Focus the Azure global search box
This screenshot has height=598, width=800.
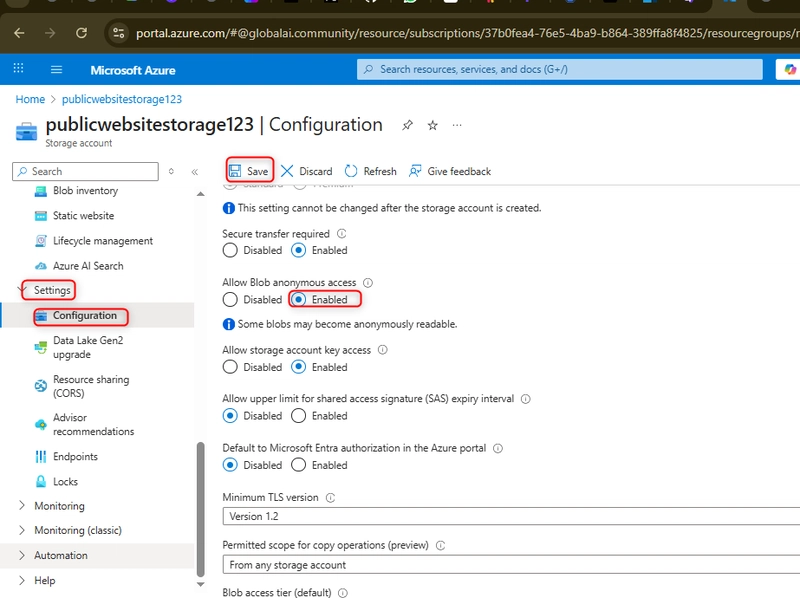[x=560, y=69]
